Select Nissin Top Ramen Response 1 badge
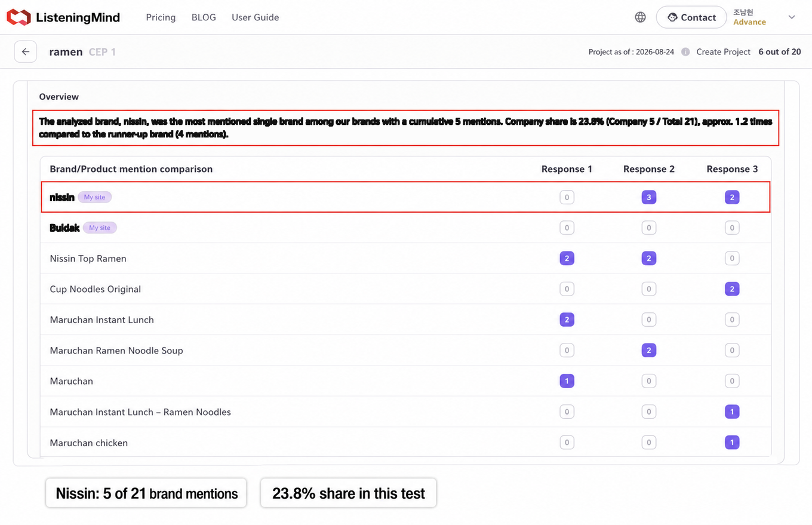This screenshot has height=525, width=812. (x=567, y=258)
